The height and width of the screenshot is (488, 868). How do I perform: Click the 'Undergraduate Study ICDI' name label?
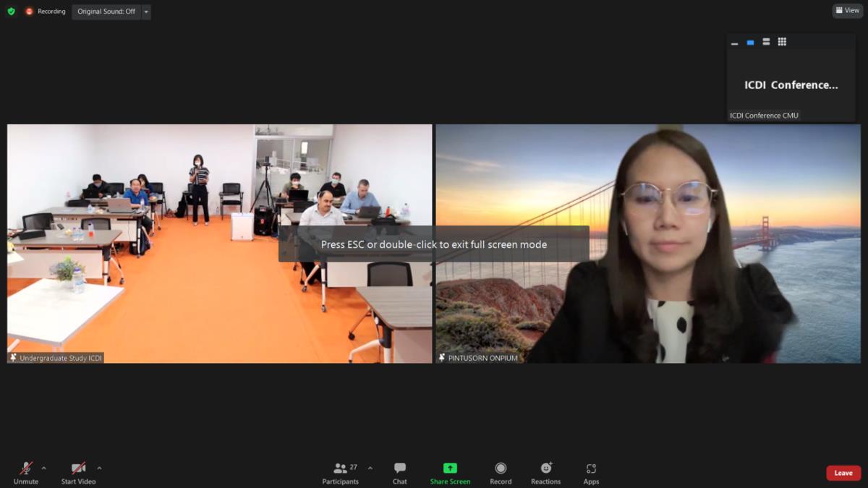pyautogui.click(x=61, y=358)
